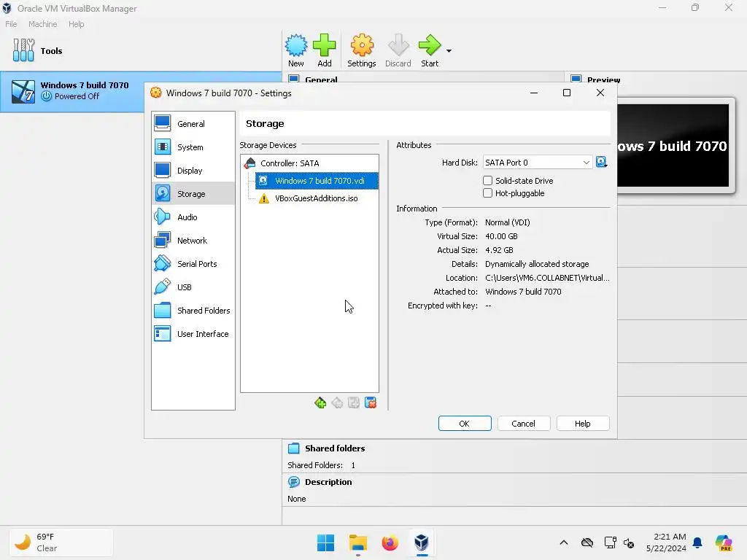Open the Shared Folders settings category
This screenshot has height=560, width=747.
click(x=193, y=311)
